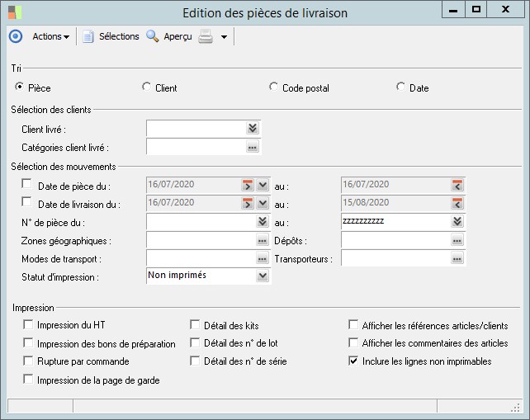Open the Zones géographiques browse button
This screenshot has width=530, height=420.
[263, 240]
